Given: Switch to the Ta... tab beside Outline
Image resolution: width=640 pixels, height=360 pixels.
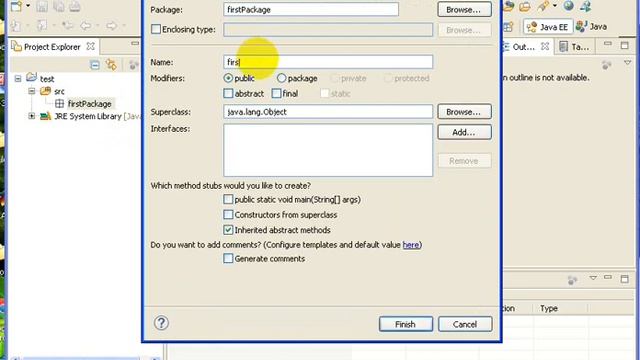Looking at the screenshot, I should click(575, 47).
